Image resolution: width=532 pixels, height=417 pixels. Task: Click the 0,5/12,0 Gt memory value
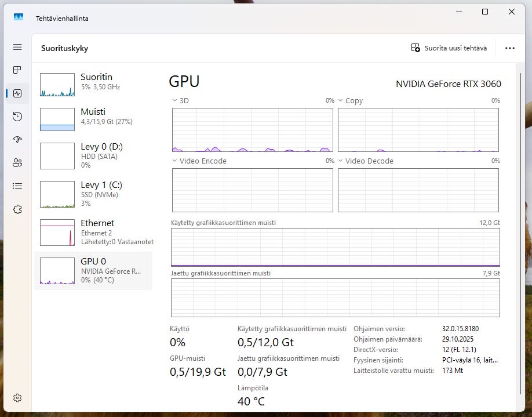pyautogui.click(x=265, y=342)
